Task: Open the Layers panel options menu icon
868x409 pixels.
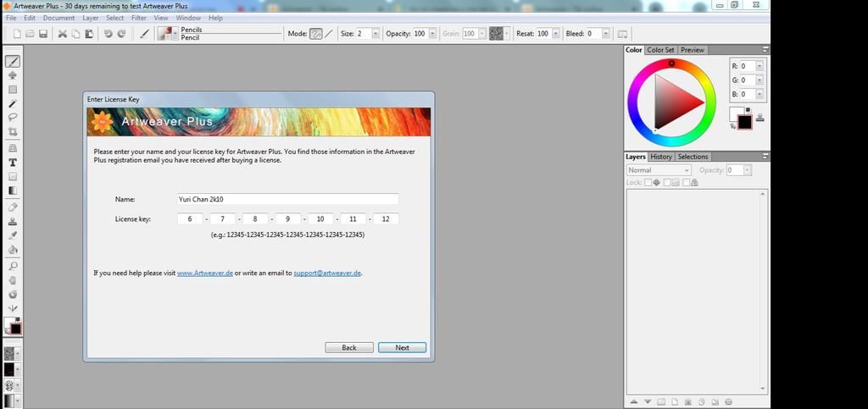Action: coord(765,157)
